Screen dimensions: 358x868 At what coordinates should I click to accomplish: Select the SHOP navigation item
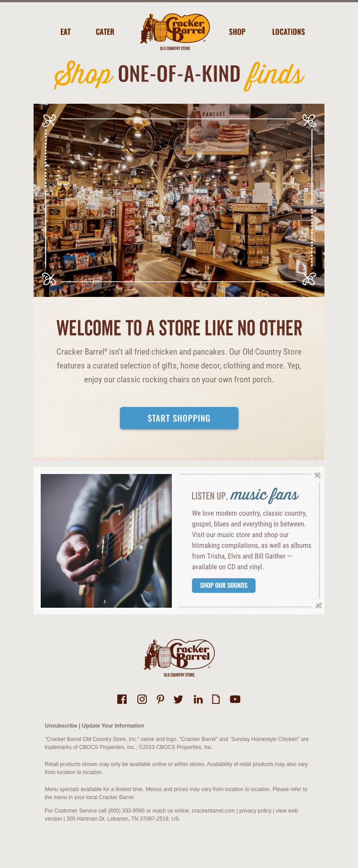coord(237,32)
